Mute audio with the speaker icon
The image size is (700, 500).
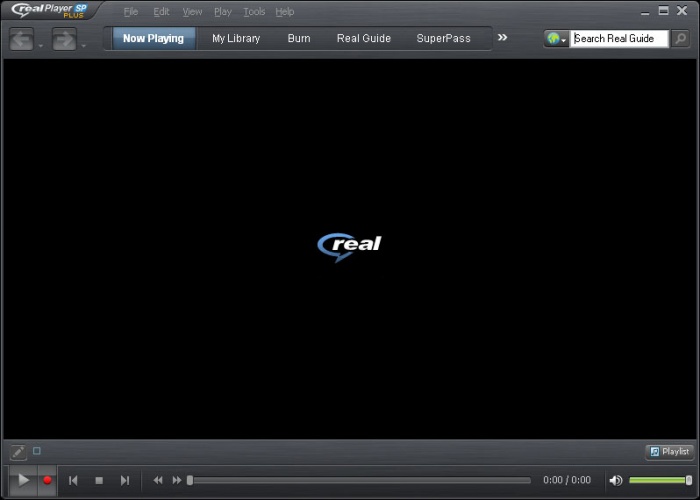pos(616,480)
